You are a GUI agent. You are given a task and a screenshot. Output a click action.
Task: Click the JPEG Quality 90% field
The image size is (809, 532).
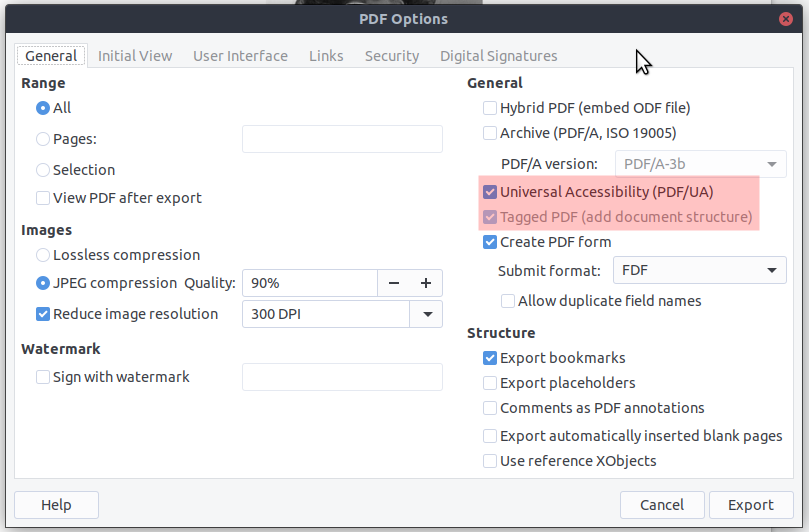click(310, 283)
